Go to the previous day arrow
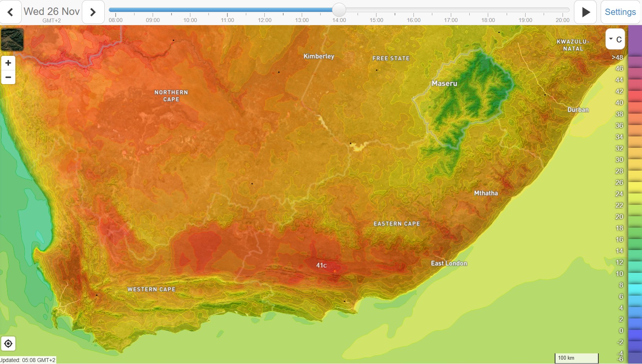642x364 pixels. coord(11,12)
